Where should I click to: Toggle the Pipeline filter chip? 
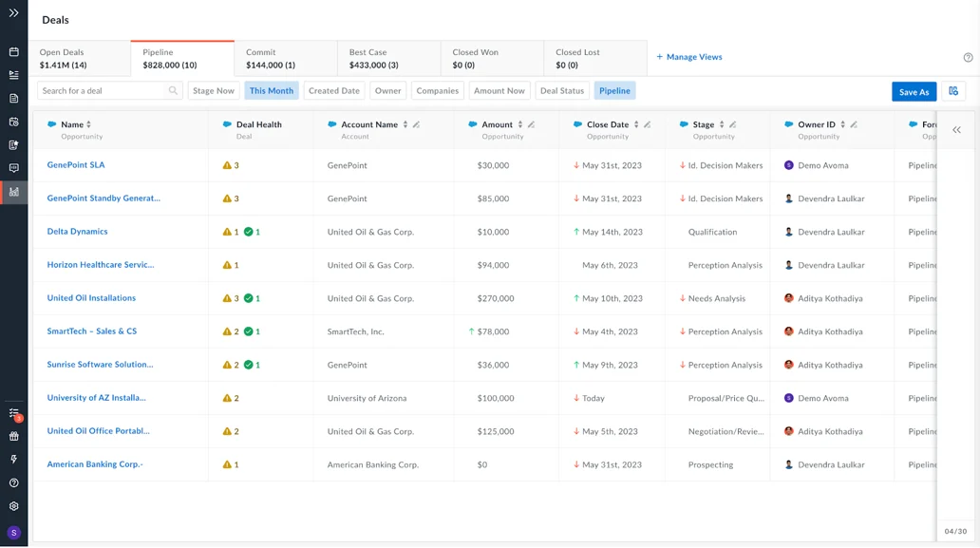[x=614, y=90]
